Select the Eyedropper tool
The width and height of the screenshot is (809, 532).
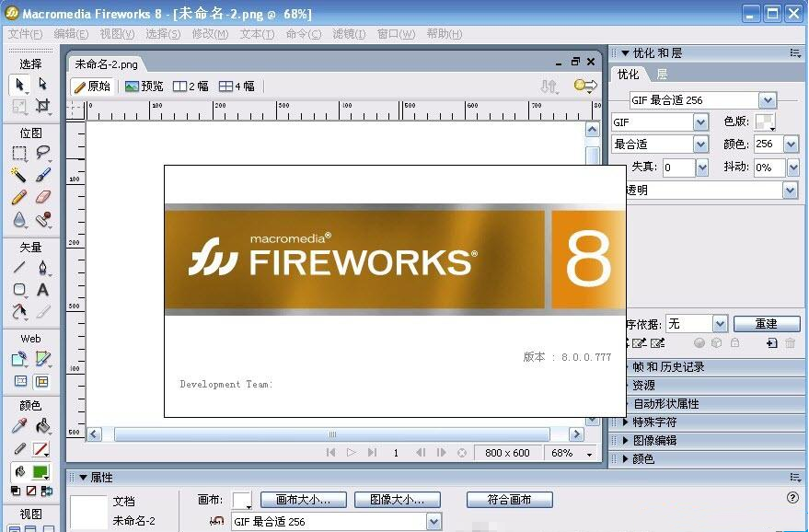coord(19,426)
